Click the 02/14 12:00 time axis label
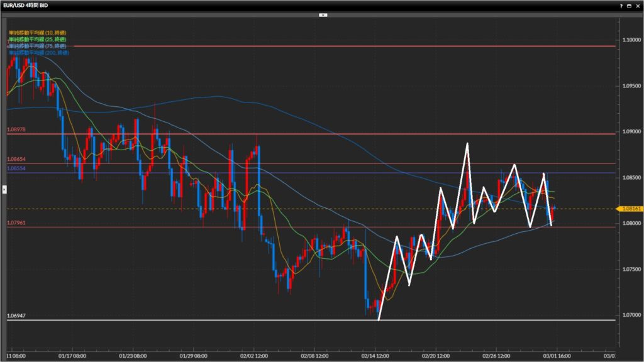644x362 pixels. point(375,355)
